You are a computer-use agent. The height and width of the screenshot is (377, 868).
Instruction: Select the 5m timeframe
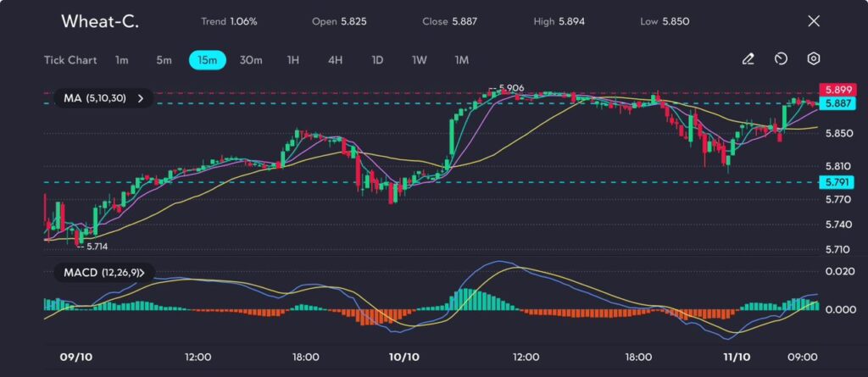click(x=164, y=60)
